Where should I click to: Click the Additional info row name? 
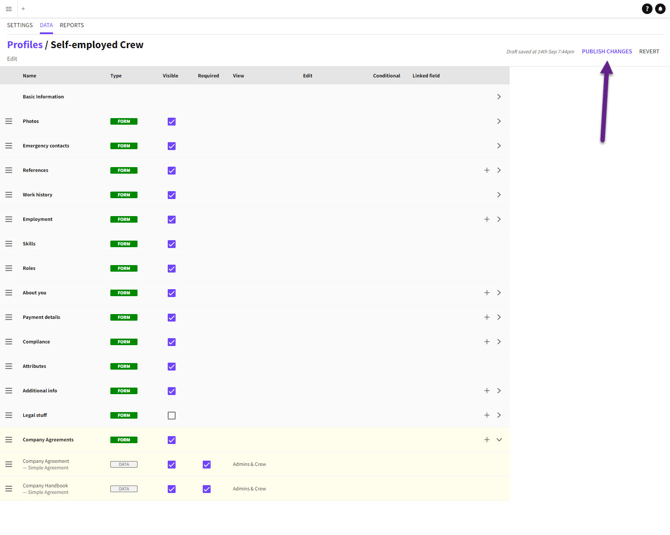click(x=40, y=391)
